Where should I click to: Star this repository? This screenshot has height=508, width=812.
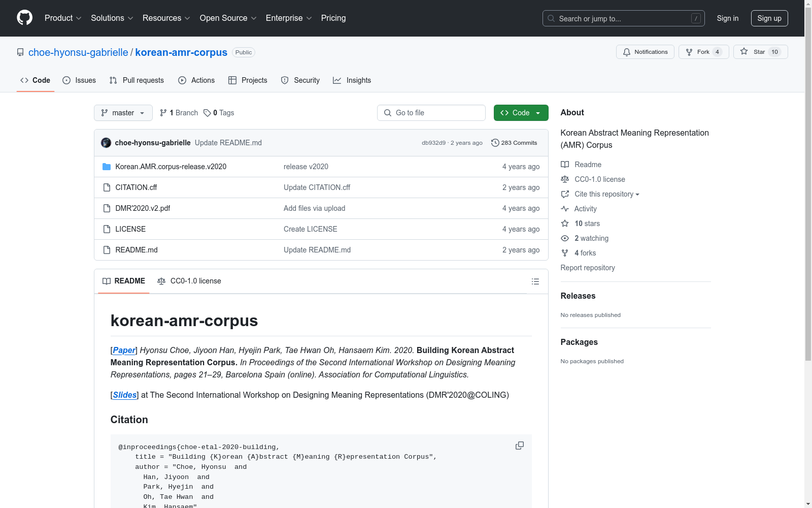pyautogui.click(x=760, y=52)
